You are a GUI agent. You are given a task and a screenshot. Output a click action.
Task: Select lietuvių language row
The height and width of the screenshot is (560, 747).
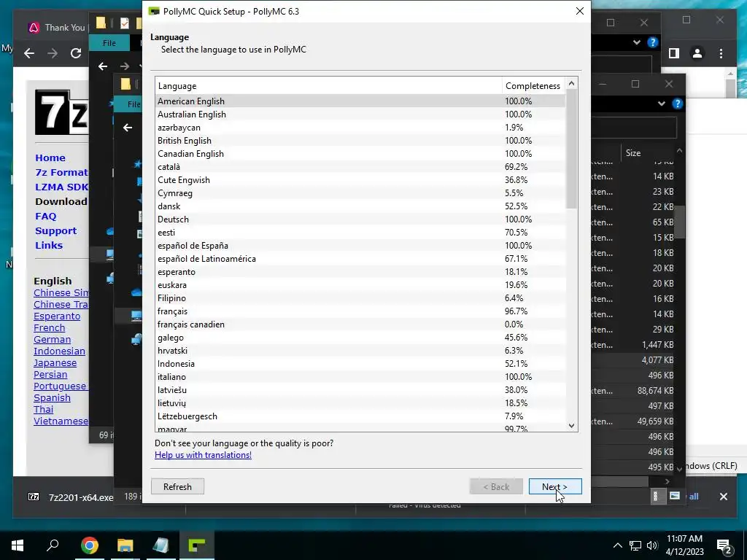point(360,402)
